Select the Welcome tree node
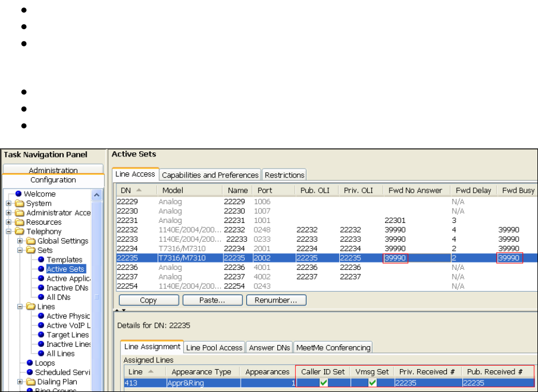Image resolution: width=538 pixels, height=392 pixels. point(40,194)
